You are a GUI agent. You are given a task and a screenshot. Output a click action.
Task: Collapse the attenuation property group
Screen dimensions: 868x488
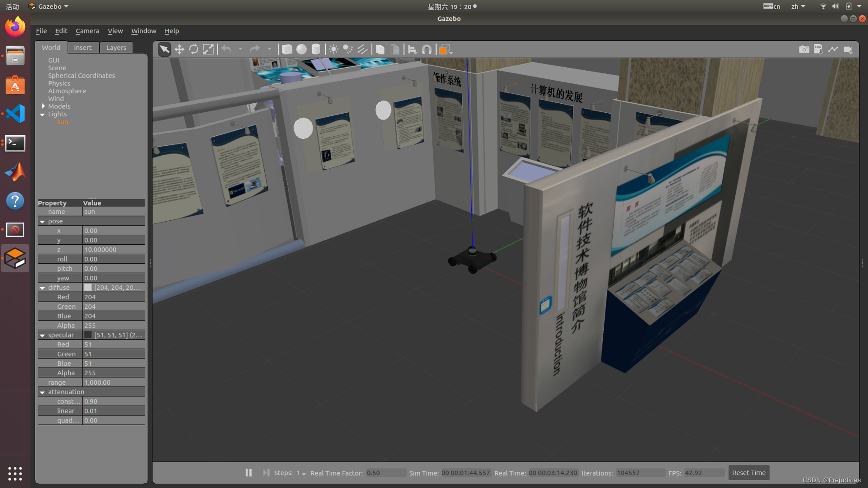point(43,392)
